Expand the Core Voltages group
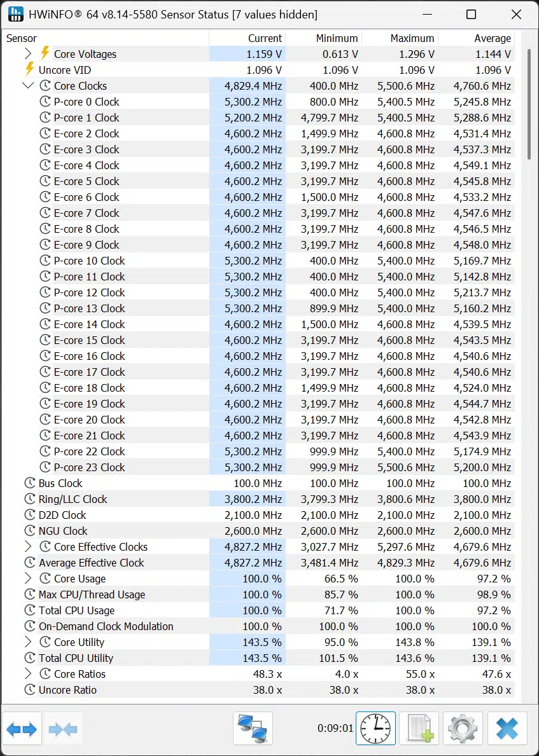Image resolution: width=539 pixels, height=756 pixels. [28, 53]
